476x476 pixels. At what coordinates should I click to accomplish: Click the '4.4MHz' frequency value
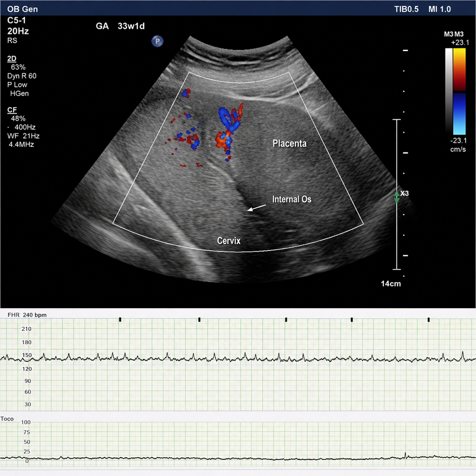(21, 145)
